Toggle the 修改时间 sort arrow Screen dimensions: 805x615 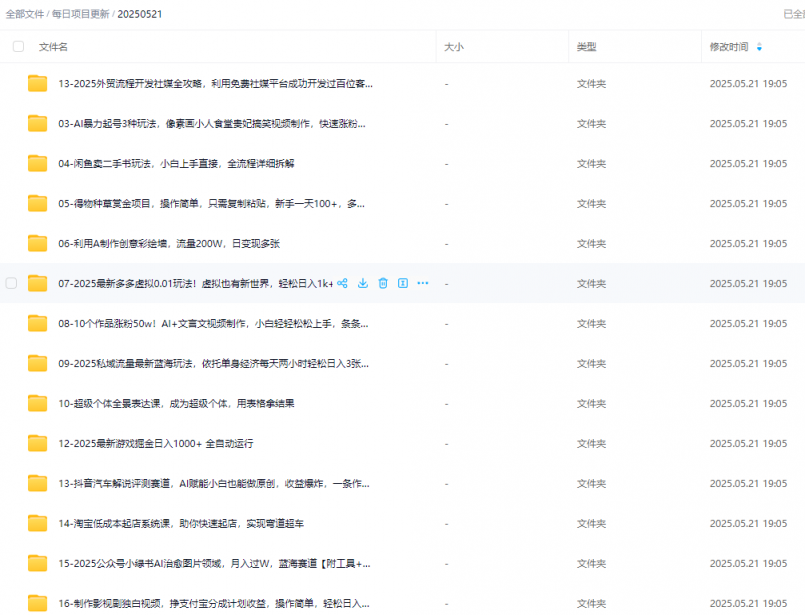(759, 47)
